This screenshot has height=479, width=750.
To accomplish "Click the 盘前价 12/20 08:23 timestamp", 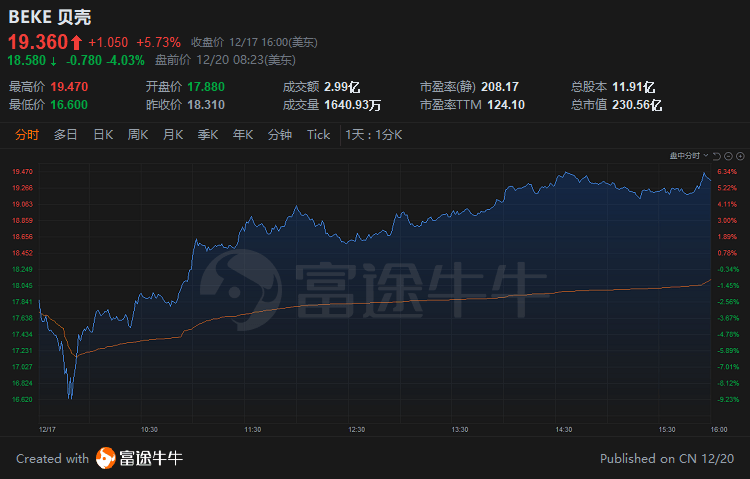I will [x=225, y=60].
